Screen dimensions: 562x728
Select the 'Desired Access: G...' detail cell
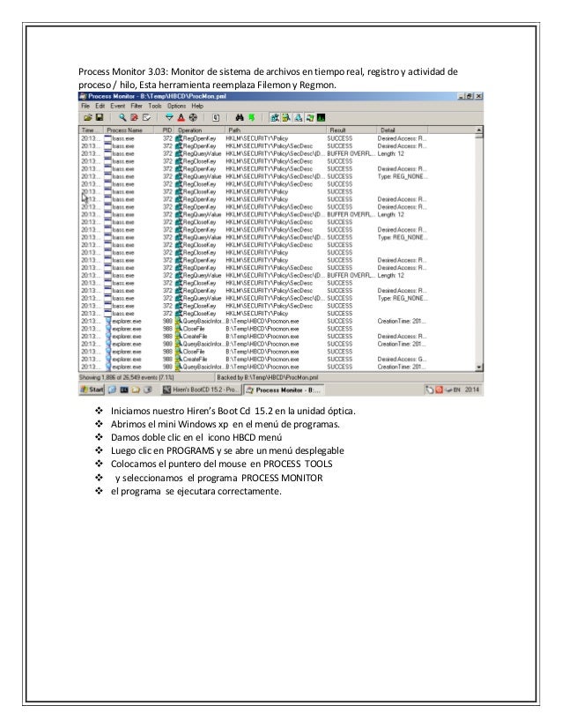(x=402, y=360)
